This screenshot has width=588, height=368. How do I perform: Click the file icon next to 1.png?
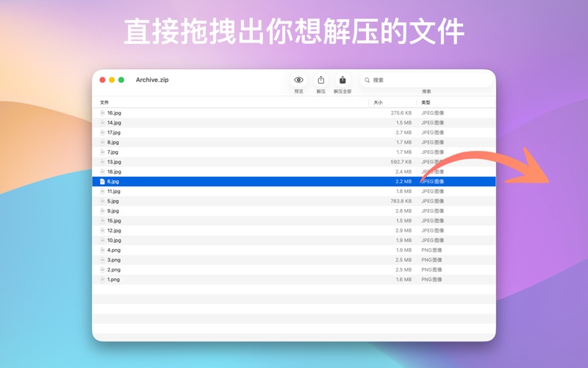click(x=102, y=280)
